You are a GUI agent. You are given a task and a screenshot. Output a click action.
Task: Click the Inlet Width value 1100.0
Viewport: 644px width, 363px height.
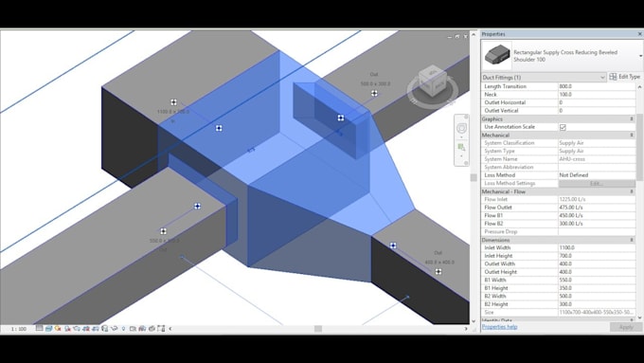click(x=597, y=248)
